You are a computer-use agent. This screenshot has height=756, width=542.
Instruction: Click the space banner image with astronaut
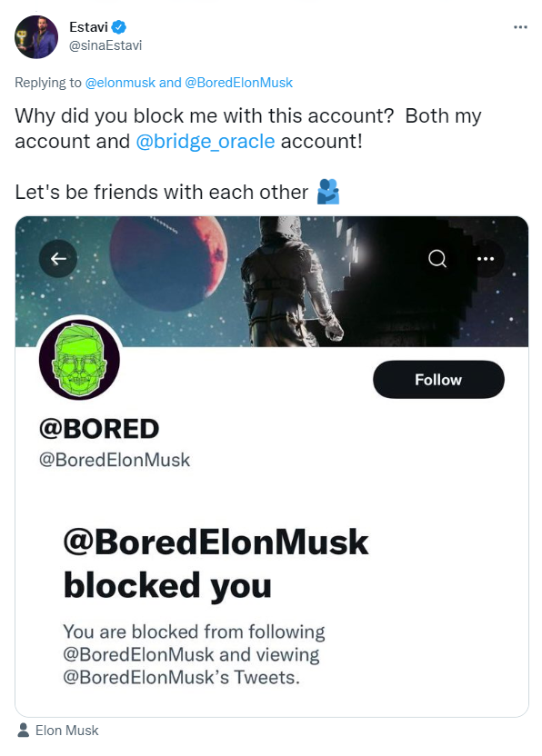pos(272,282)
